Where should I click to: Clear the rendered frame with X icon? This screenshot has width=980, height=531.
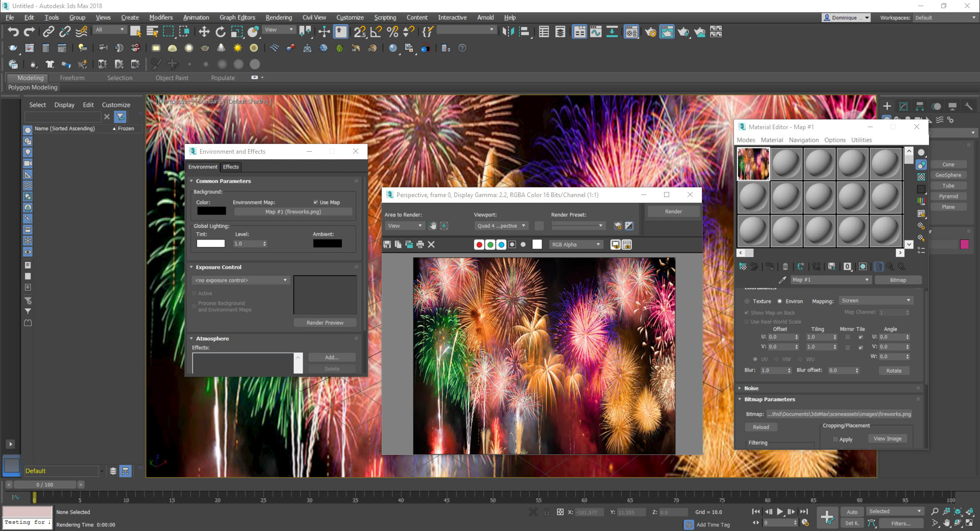point(431,245)
